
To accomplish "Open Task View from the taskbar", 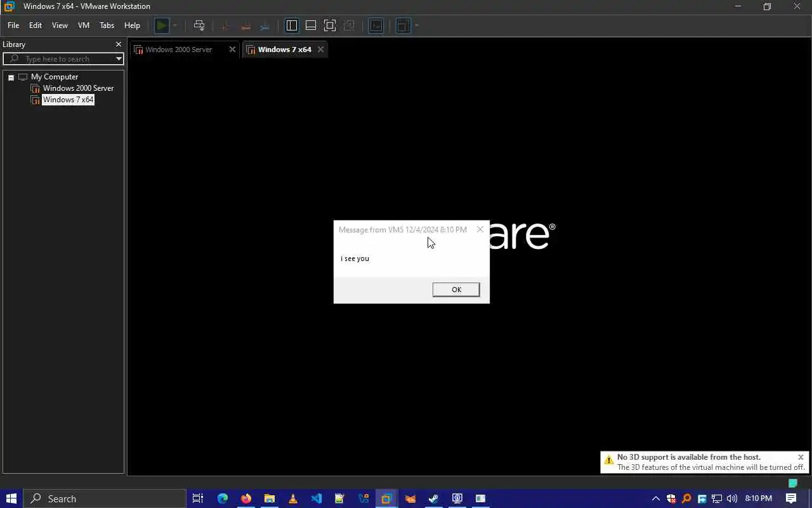I will (x=198, y=498).
